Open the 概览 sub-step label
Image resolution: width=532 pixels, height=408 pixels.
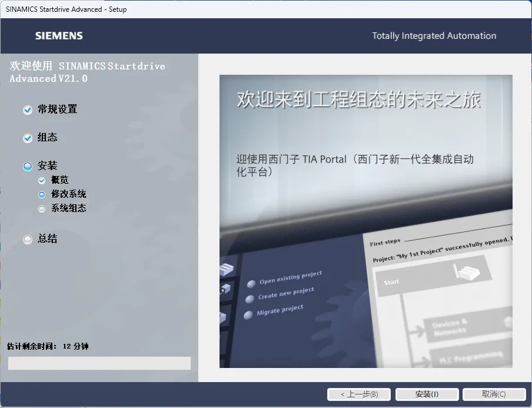point(59,180)
